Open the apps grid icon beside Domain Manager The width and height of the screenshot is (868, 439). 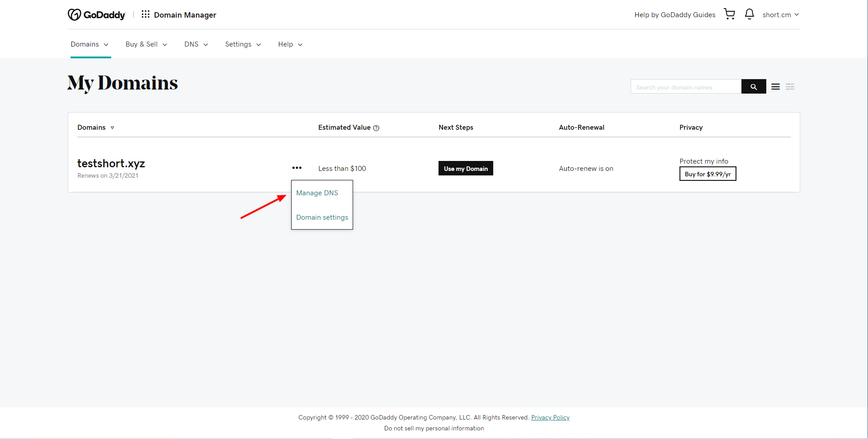click(x=145, y=14)
